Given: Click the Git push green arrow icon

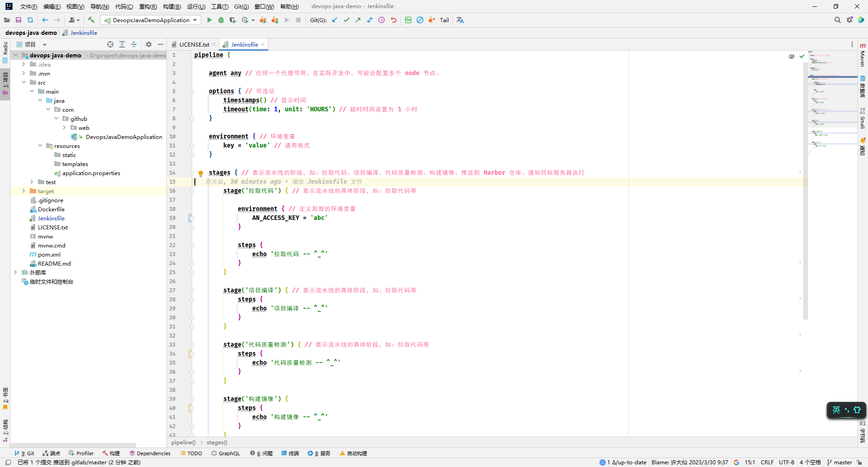Looking at the screenshot, I should click(358, 20).
